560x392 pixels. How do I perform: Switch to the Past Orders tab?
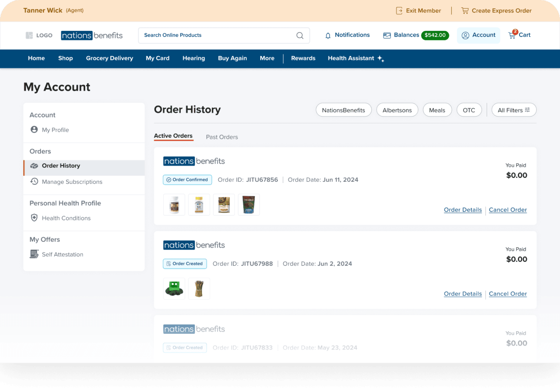(222, 137)
